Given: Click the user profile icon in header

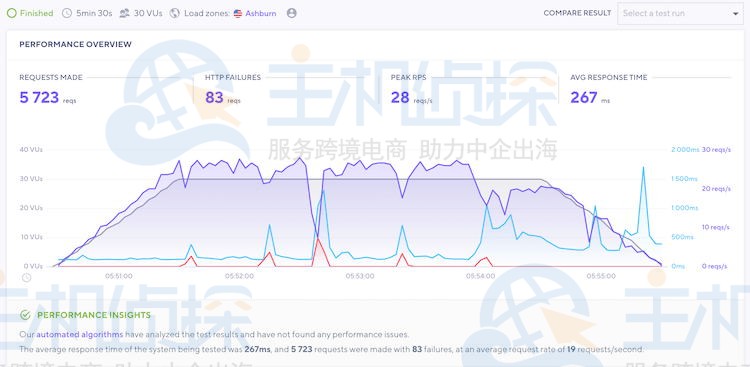Looking at the screenshot, I should pyautogui.click(x=292, y=13).
